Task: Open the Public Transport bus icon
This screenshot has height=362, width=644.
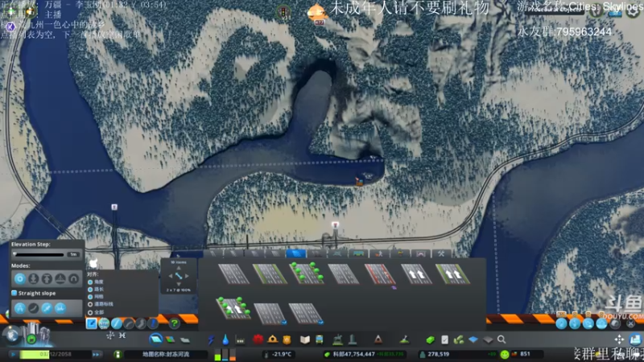Action: tap(319, 339)
